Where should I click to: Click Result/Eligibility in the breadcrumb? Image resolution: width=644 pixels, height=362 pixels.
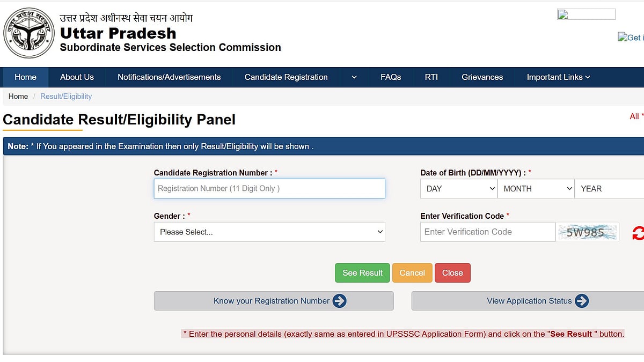pyautogui.click(x=66, y=96)
